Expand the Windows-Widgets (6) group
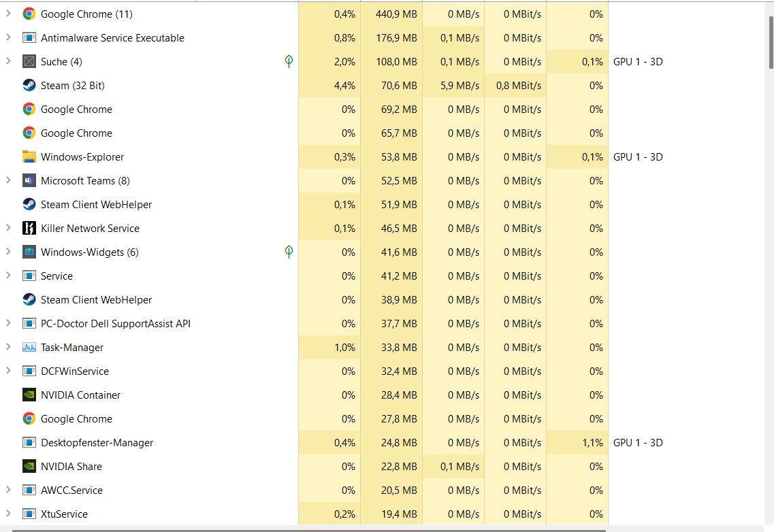This screenshot has height=532, width=774. click(8, 252)
